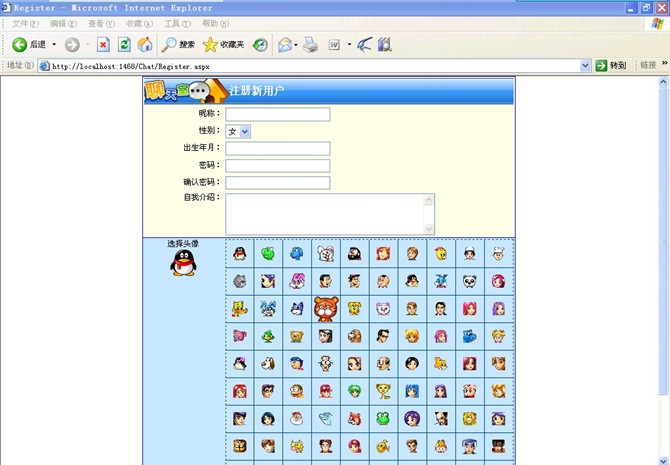
Task: Open the 查看 menu
Action: click(x=101, y=24)
